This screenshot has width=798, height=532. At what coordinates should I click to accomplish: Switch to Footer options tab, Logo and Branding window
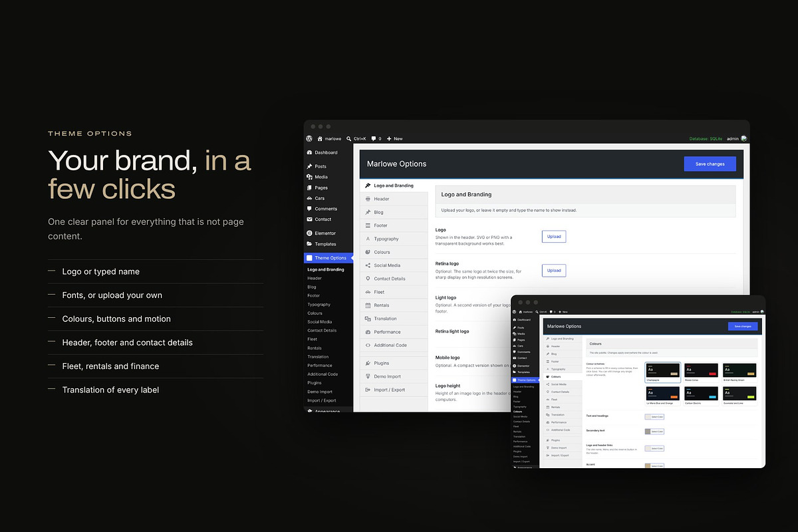pyautogui.click(x=394, y=225)
